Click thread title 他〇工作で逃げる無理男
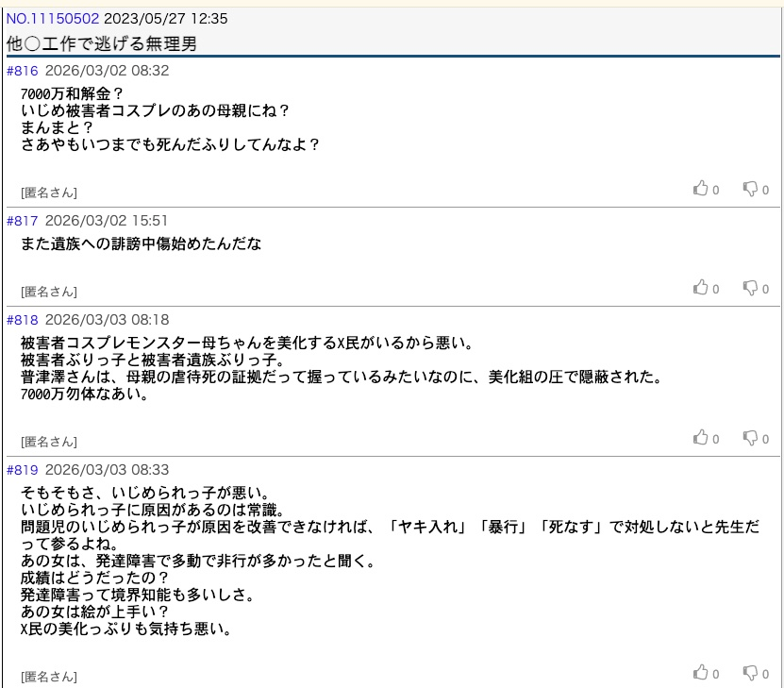 pyautogui.click(x=102, y=44)
